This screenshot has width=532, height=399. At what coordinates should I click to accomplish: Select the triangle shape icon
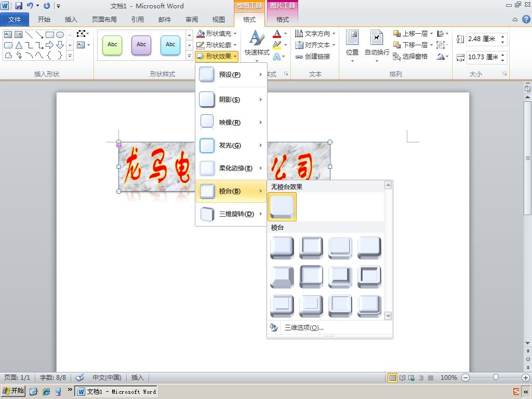click(19, 45)
